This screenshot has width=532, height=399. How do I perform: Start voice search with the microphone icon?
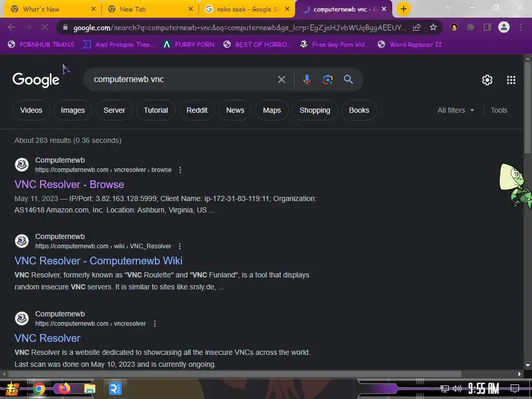coord(307,79)
